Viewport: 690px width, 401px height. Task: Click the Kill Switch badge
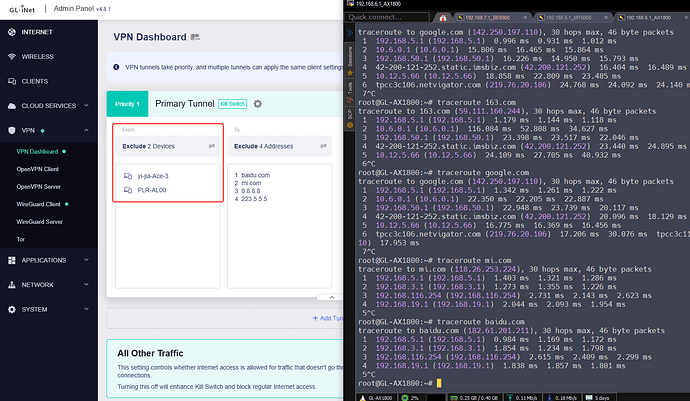click(232, 104)
